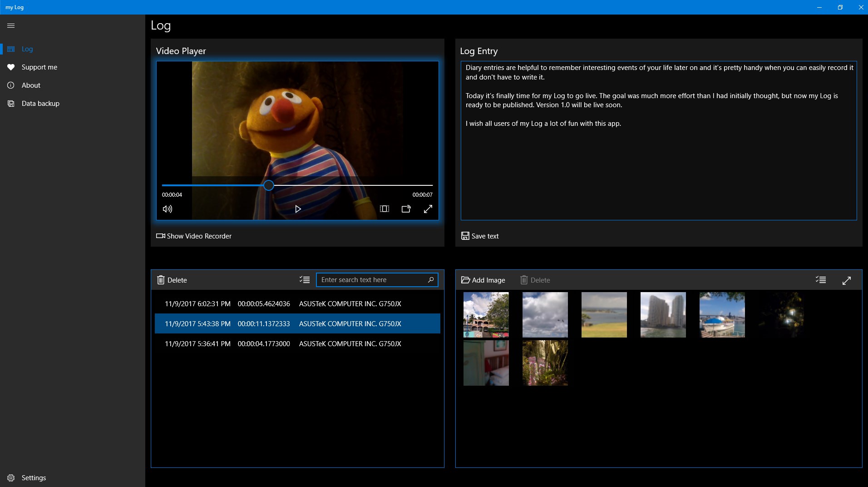This screenshot has width=868, height=487.
Task: Cast video to a device
Action: (x=406, y=209)
